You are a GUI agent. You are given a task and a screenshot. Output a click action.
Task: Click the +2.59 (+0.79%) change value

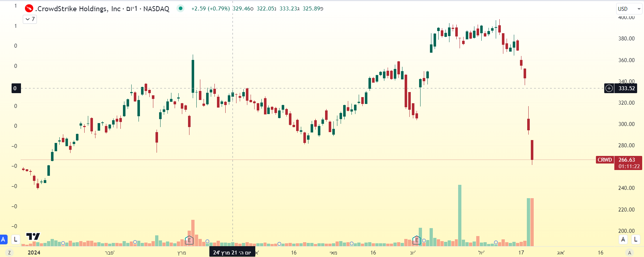[x=210, y=8]
